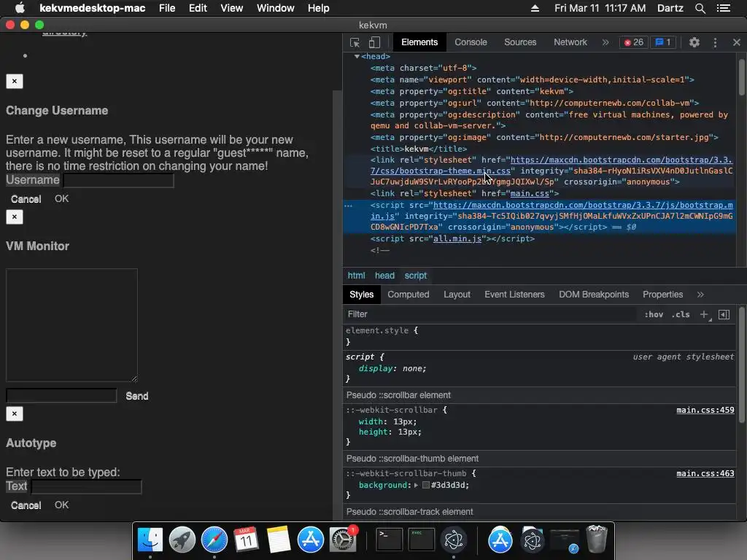This screenshot has width=747, height=560.
Task: Open the View menu
Action: 231,8
